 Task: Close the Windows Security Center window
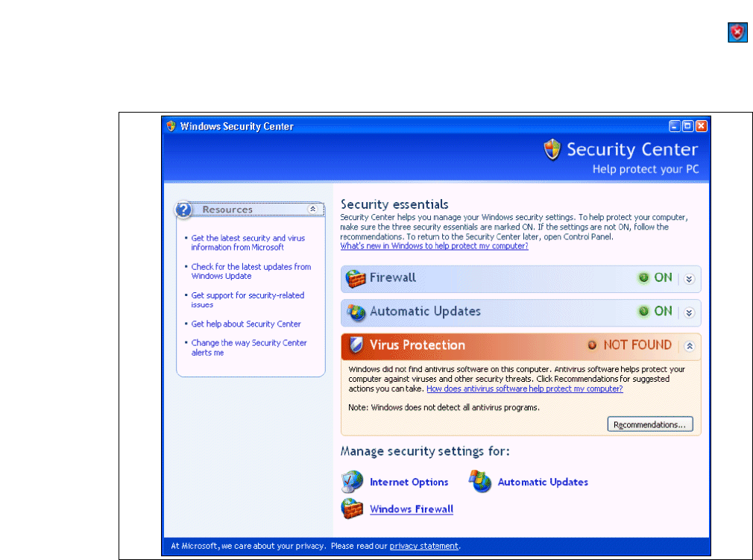pos(701,126)
